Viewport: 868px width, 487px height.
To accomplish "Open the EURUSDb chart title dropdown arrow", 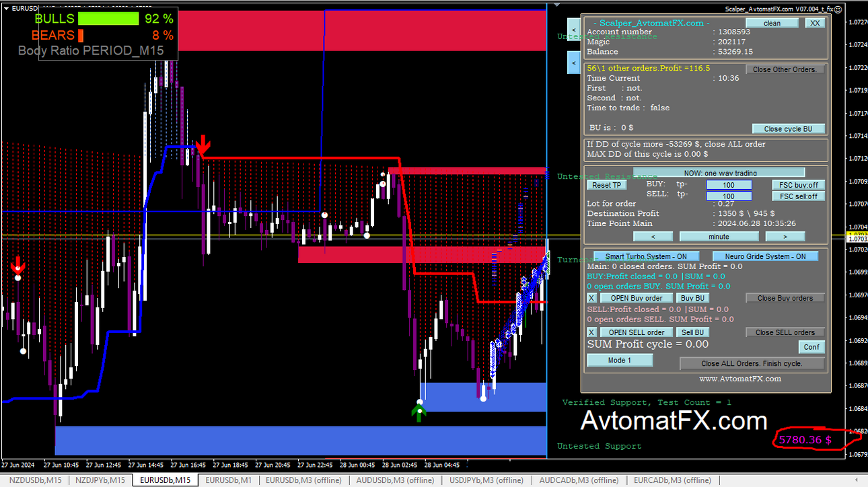I will 6,9.
